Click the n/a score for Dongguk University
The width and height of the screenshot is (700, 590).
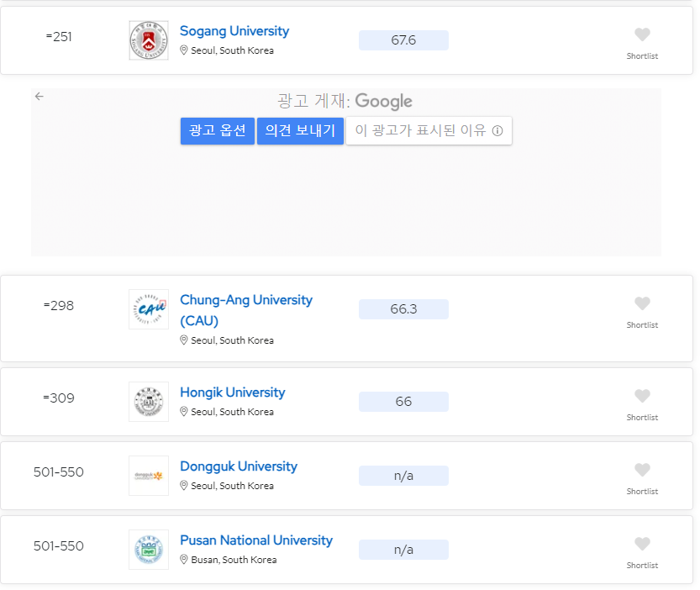click(x=403, y=476)
